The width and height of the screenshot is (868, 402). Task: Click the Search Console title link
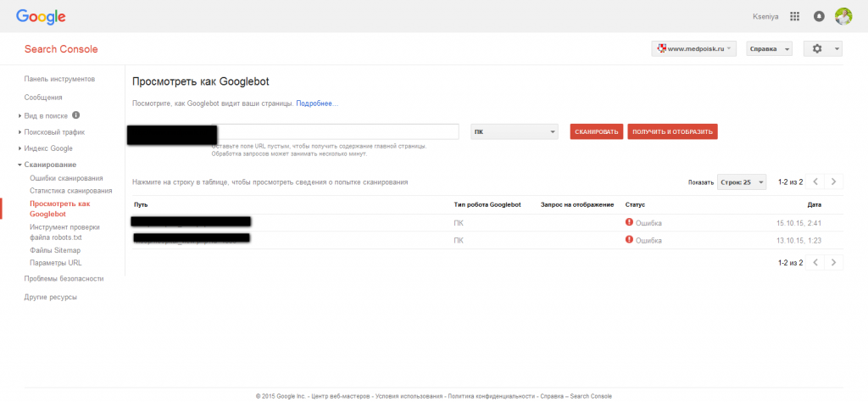(x=61, y=49)
